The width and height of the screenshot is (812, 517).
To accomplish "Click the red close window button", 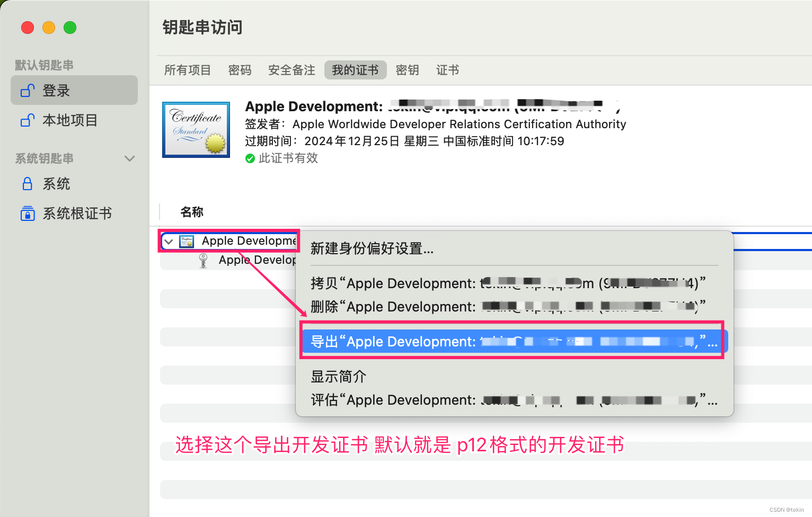I will pyautogui.click(x=28, y=28).
